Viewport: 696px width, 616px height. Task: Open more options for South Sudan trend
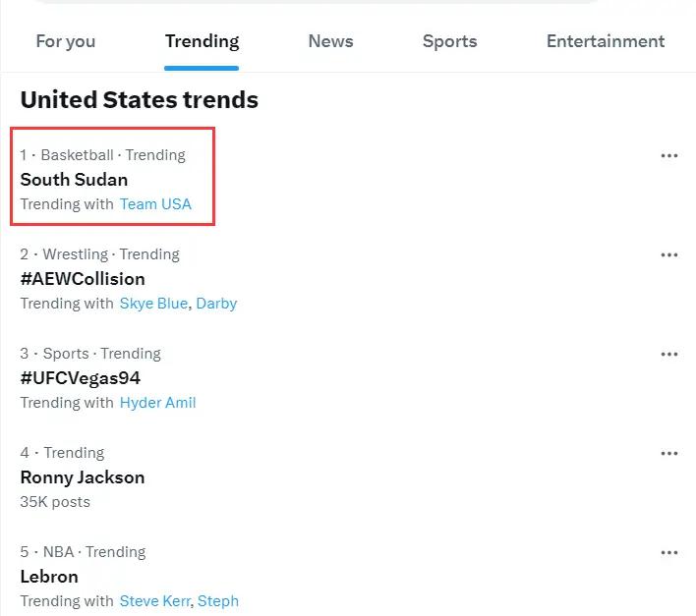(669, 155)
